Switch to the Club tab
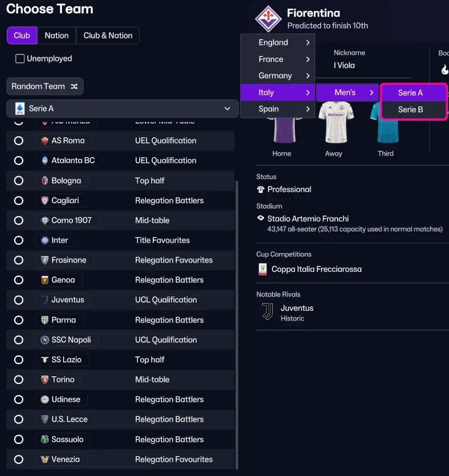 (22, 35)
